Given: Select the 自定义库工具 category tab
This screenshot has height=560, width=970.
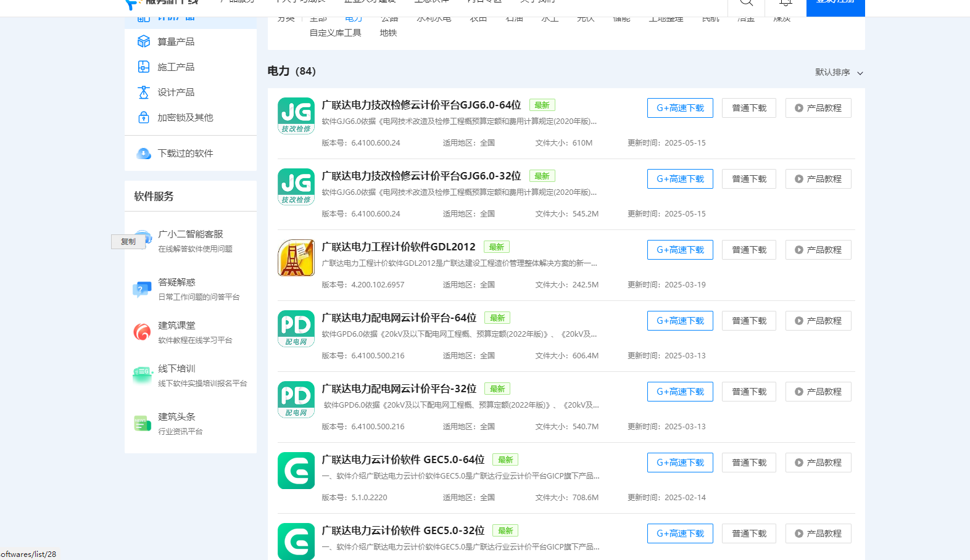Looking at the screenshot, I should [336, 33].
